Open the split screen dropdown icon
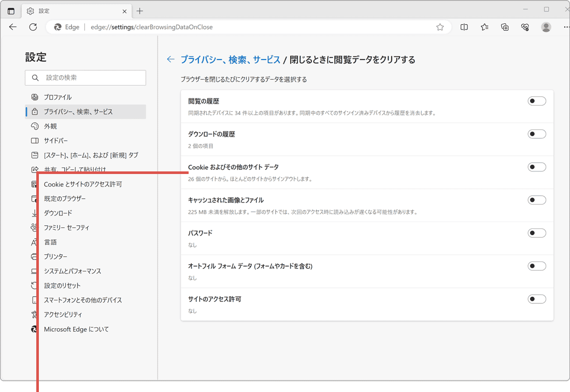570x392 pixels. (464, 27)
